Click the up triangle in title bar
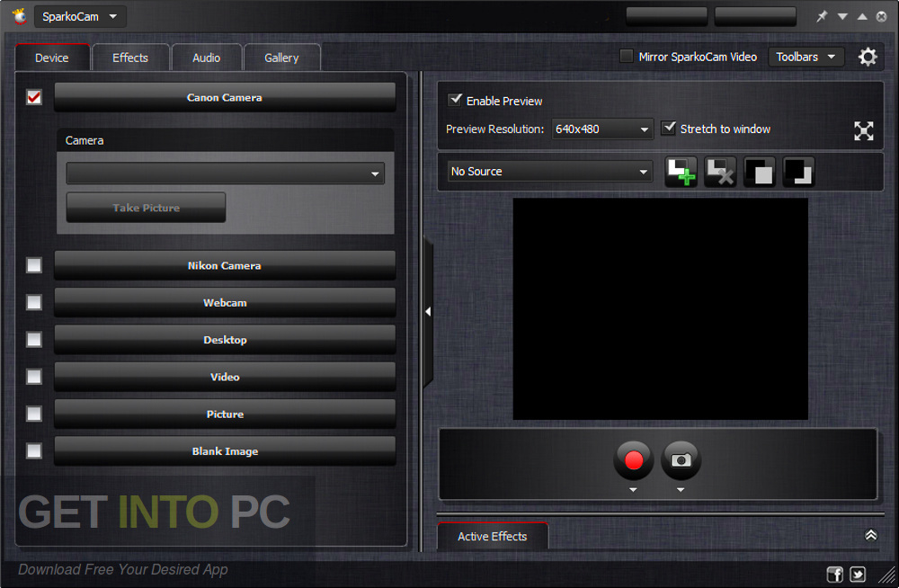The image size is (899, 588). coord(862,17)
